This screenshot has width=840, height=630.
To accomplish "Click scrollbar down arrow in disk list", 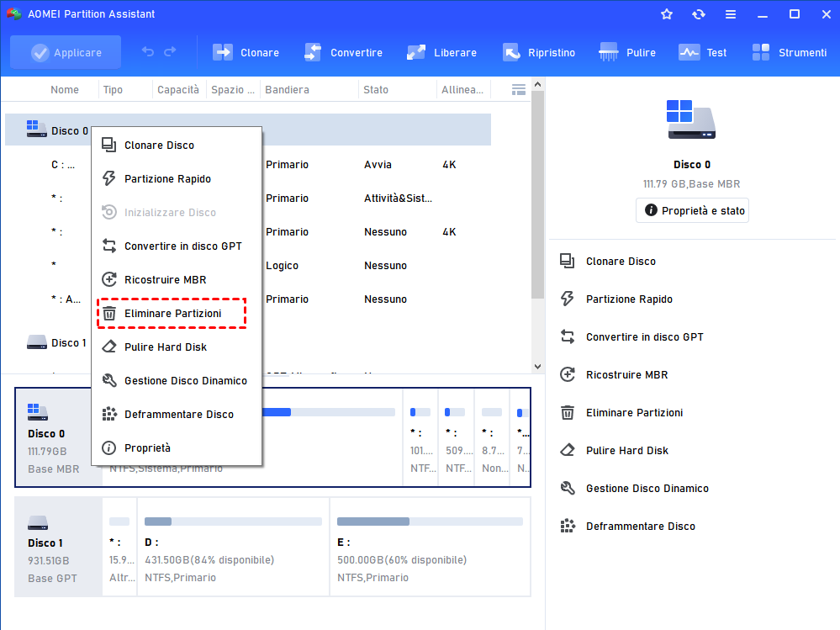I will pyautogui.click(x=537, y=367).
